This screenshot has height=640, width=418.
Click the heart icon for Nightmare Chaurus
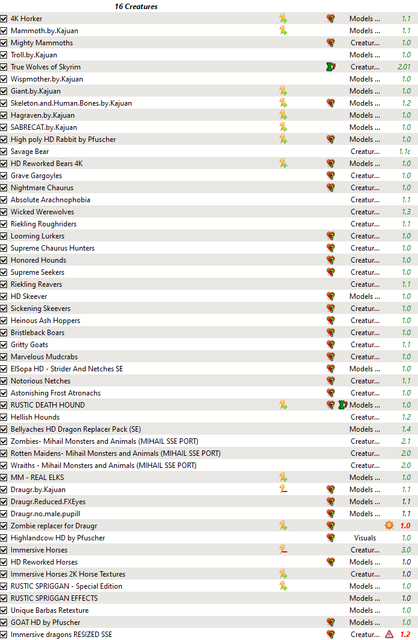click(331, 187)
